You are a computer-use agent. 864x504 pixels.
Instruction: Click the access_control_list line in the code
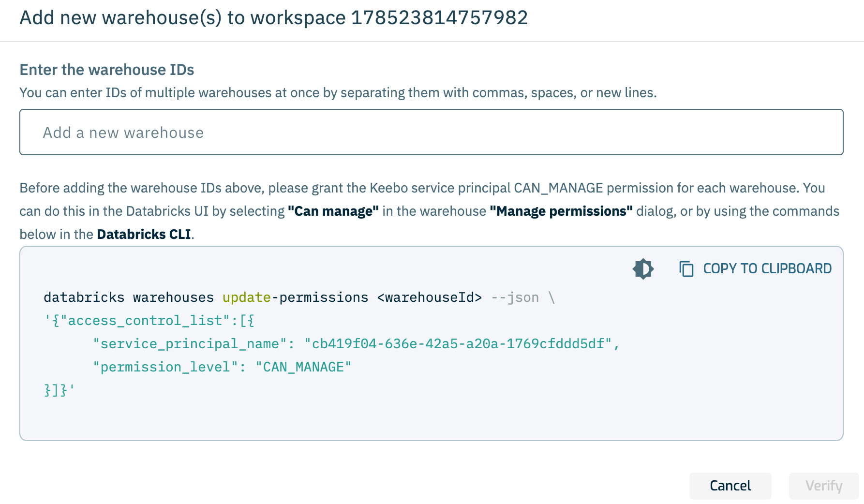point(149,320)
